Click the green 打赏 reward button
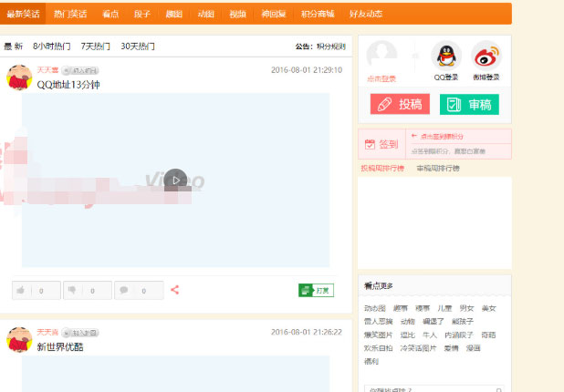 pos(316,291)
